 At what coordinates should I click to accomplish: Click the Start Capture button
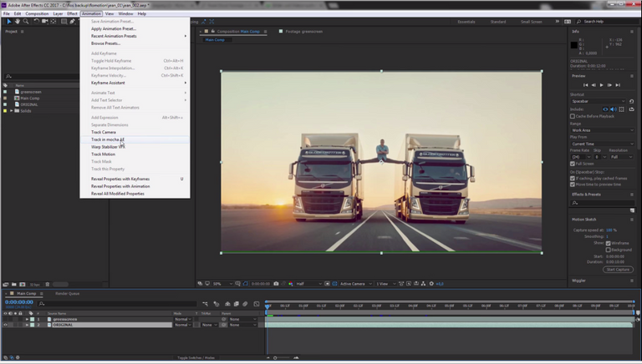coord(618,270)
